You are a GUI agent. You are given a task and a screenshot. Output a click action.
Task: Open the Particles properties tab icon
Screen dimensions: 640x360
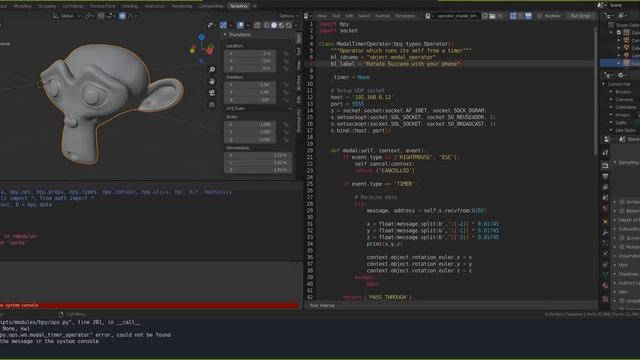point(605,243)
